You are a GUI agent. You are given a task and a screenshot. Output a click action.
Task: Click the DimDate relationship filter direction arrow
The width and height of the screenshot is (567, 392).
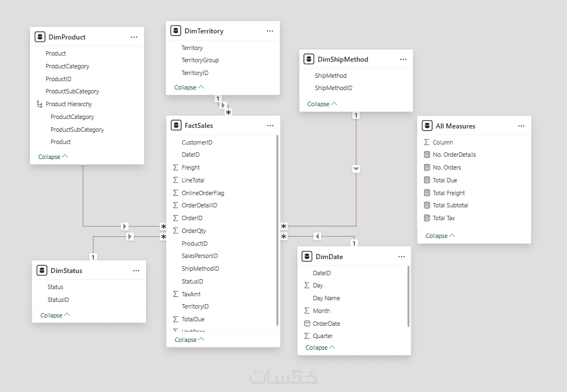click(317, 236)
